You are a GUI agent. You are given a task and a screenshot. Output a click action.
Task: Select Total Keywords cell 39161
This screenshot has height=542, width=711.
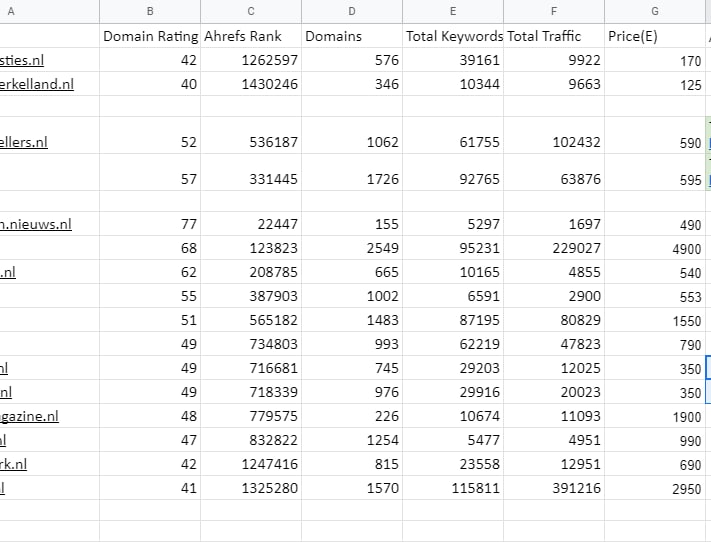click(x=453, y=60)
